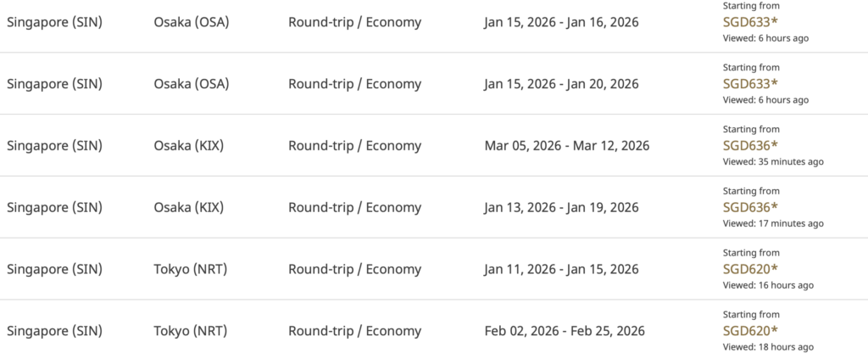Click SGD620 price for Feb 02 - Feb 25 trip
Viewport: 868px width, 359px height.
click(750, 330)
